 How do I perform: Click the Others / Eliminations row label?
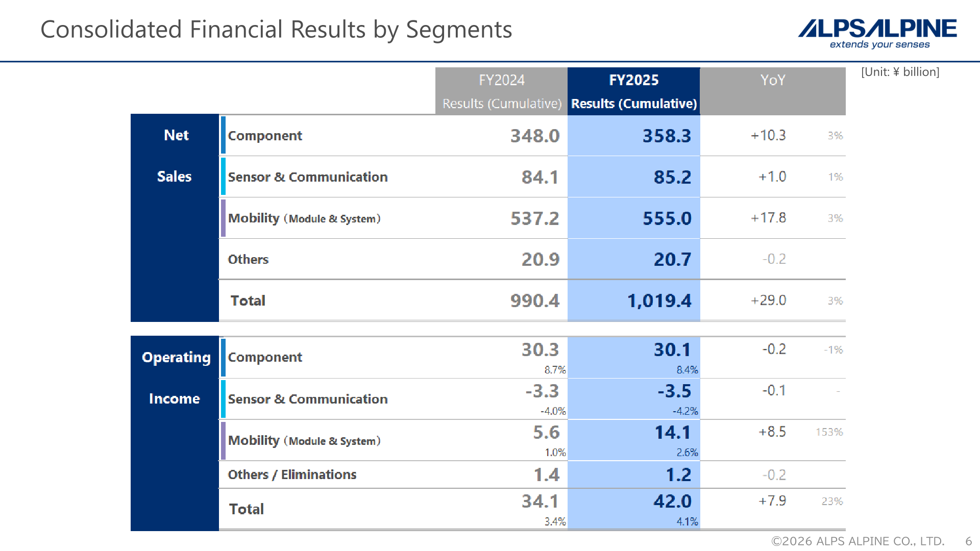pyautogui.click(x=292, y=474)
